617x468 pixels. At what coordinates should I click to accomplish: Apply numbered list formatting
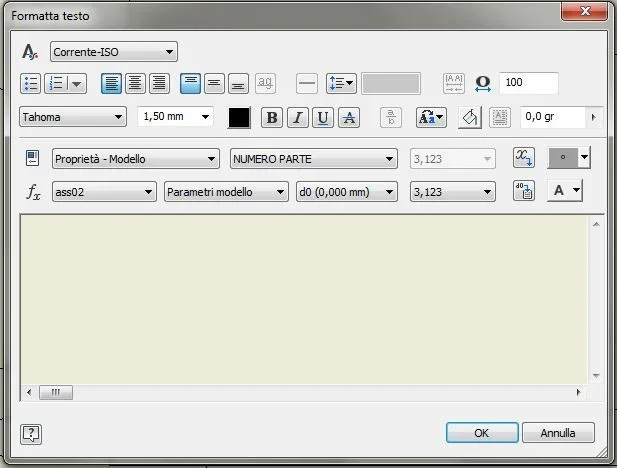point(56,83)
